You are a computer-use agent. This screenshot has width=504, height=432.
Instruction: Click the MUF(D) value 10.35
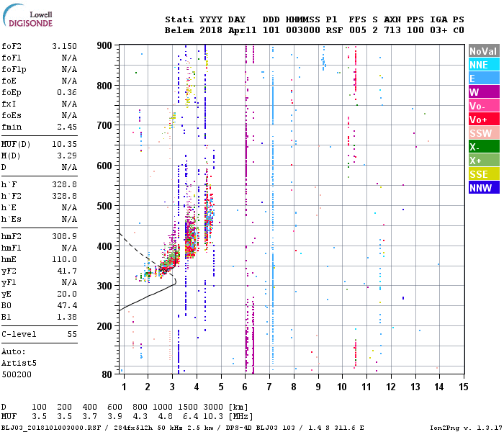pos(65,144)
